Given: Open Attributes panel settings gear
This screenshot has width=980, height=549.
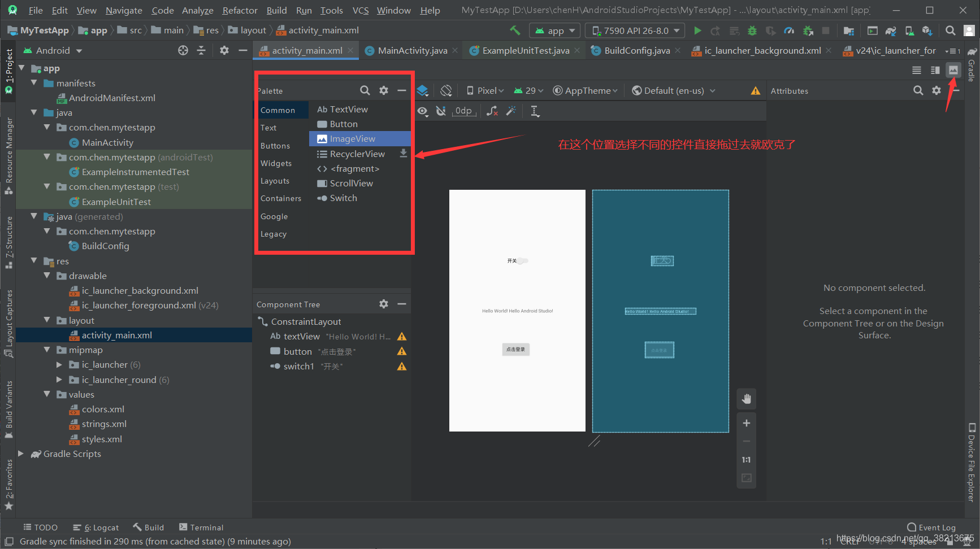Looking at the screenshot, I should [x=936, y=90].
